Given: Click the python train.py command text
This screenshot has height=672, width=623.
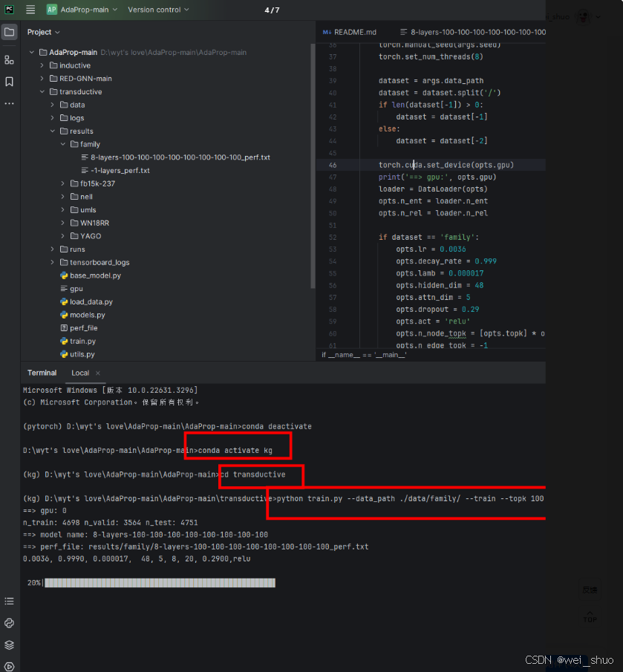Looking at the screenshot, I should [x=410, y=499].
